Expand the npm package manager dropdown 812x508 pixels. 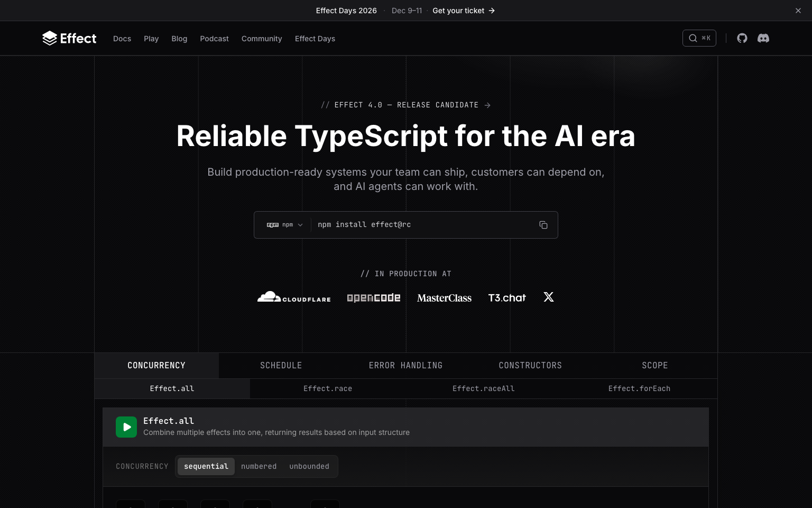(285, 225)
